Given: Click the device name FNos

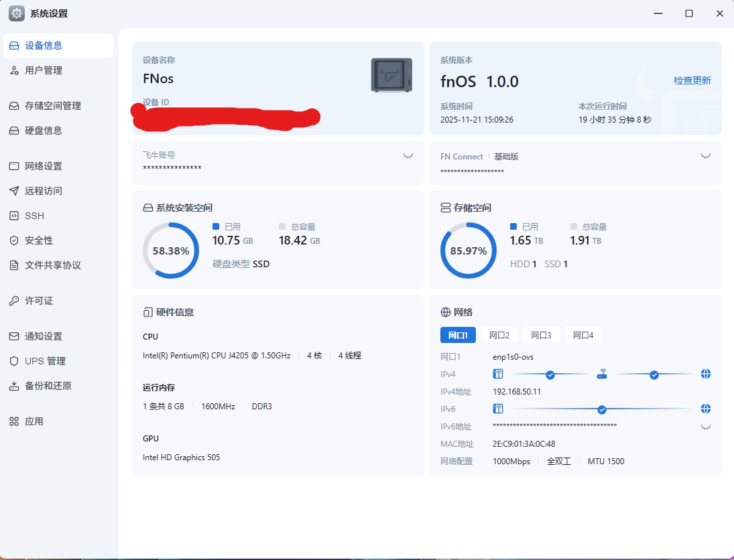Looking at the screenshot, I should [x=158, y=78].
